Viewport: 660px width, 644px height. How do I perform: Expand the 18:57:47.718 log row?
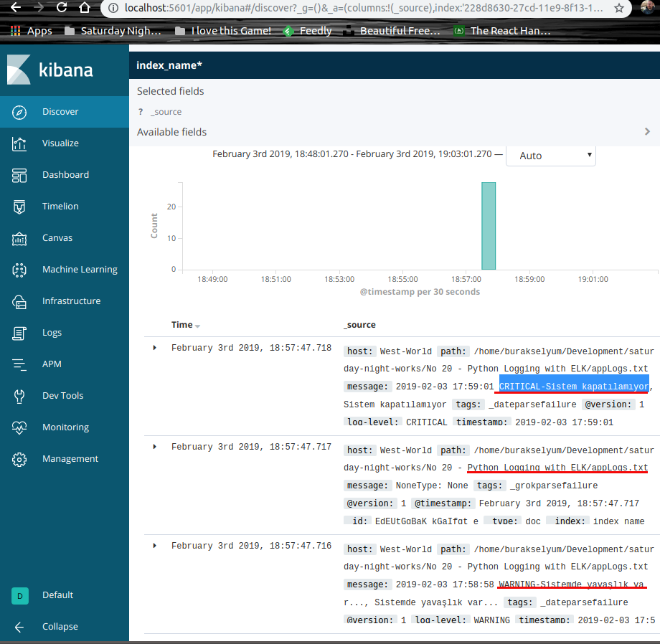[155, 348]
